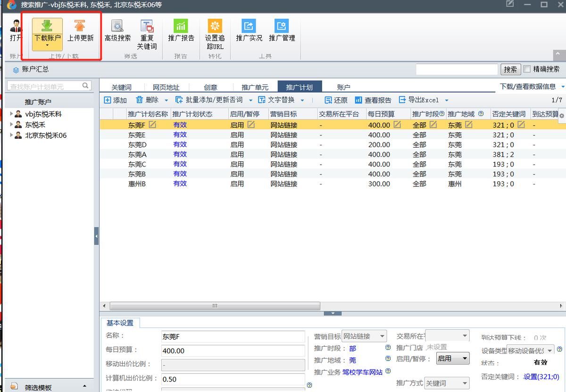This screenshot has width=566, height=392.
Task: Expand the vbj东悦禾科 account tree node
Action: click(x=12, y=114)
